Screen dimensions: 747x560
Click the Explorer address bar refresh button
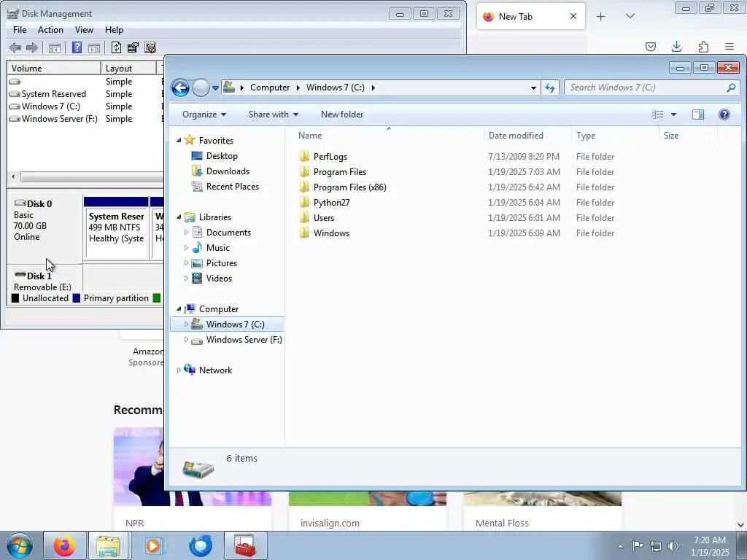pos(550,87)
